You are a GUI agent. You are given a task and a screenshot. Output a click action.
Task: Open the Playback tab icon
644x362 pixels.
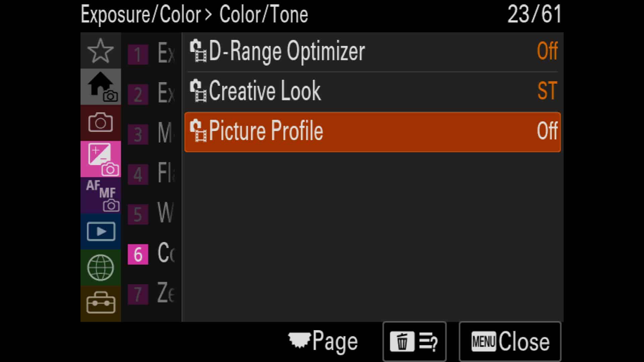[x=101, y=231]
